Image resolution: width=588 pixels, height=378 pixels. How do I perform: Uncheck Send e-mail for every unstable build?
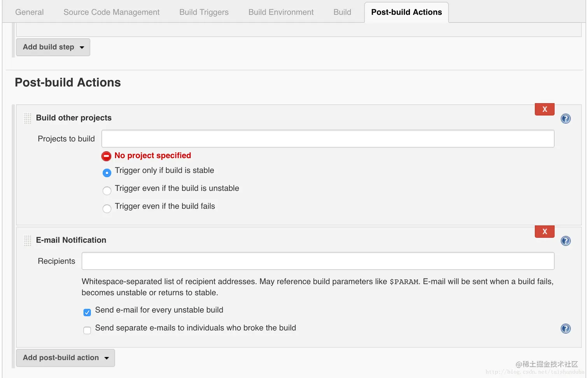87,312
